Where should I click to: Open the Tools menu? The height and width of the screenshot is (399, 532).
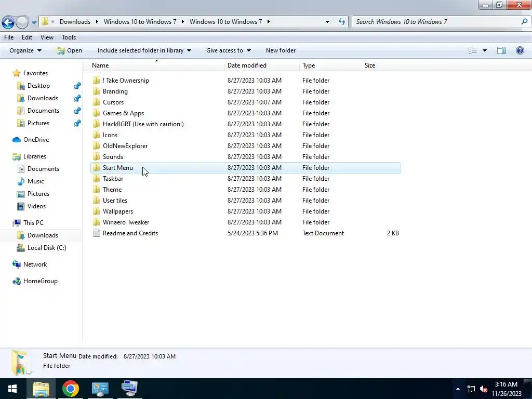(69, 37)
